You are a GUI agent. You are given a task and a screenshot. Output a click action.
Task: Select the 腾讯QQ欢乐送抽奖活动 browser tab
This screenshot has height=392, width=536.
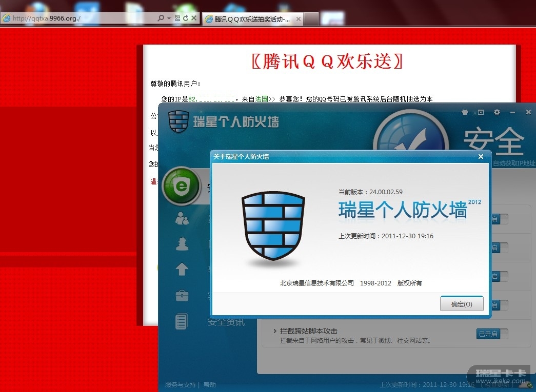click(252, 19)
